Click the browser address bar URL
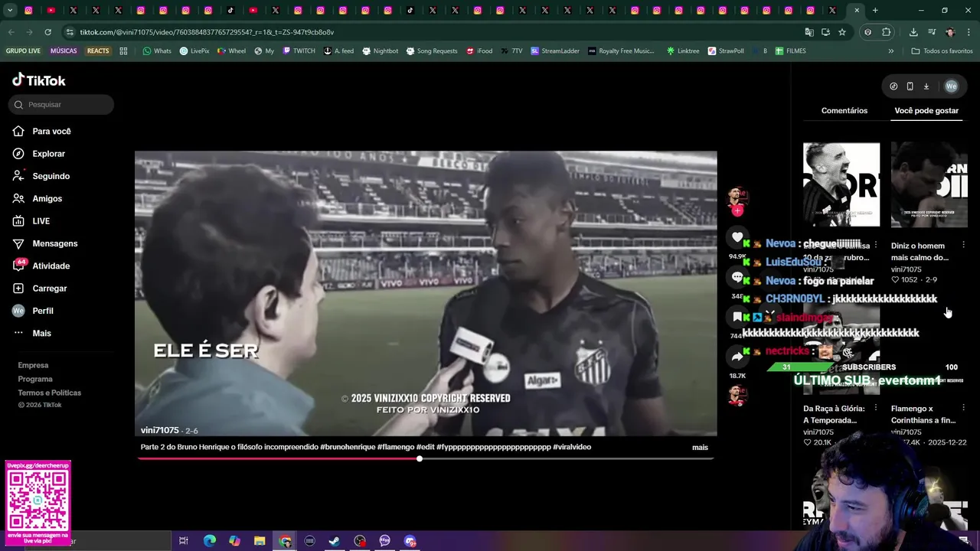The image size is (980, 551). (x=207, y=32)
